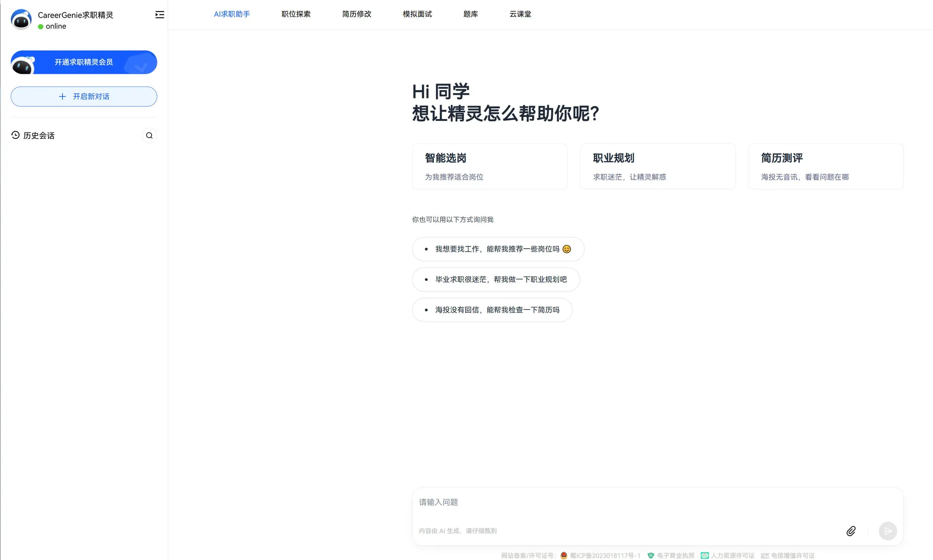This screenshot has height=560, width=933.
Task: Click the 电子营业执照 shield icon in footer
Action: tap(651, 555)
